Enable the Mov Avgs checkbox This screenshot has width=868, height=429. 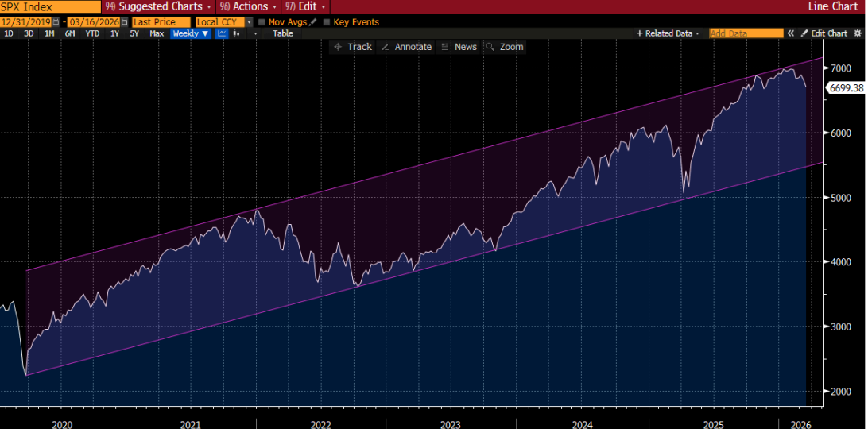click(x=262, y=22)
